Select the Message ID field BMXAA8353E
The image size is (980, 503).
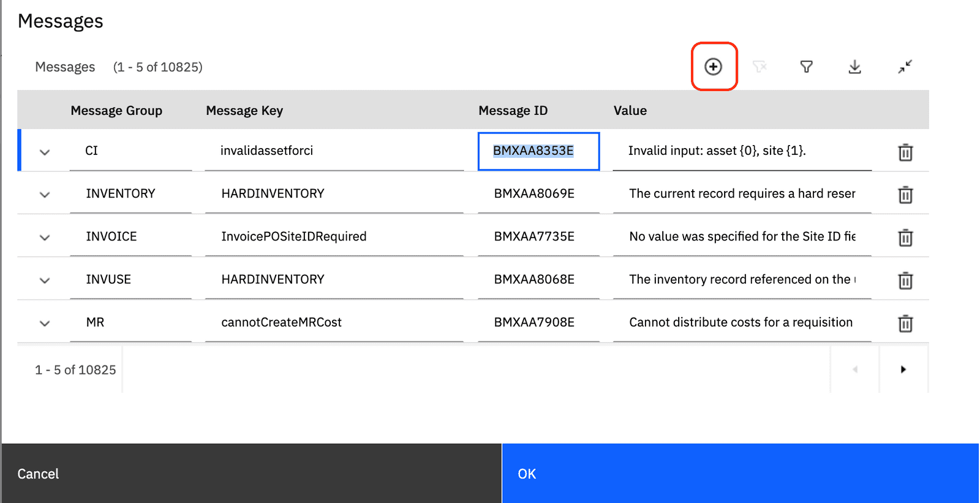click(538, 151)
